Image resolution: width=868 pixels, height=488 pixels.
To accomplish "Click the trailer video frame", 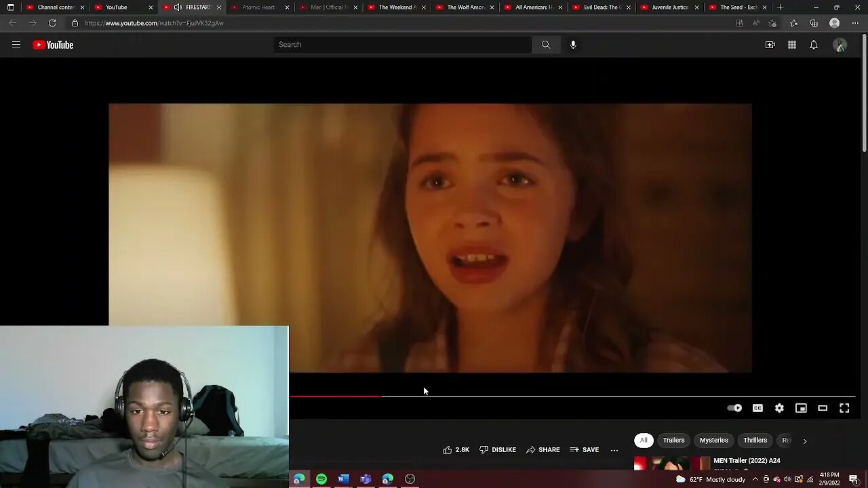I will coord(430,237).
